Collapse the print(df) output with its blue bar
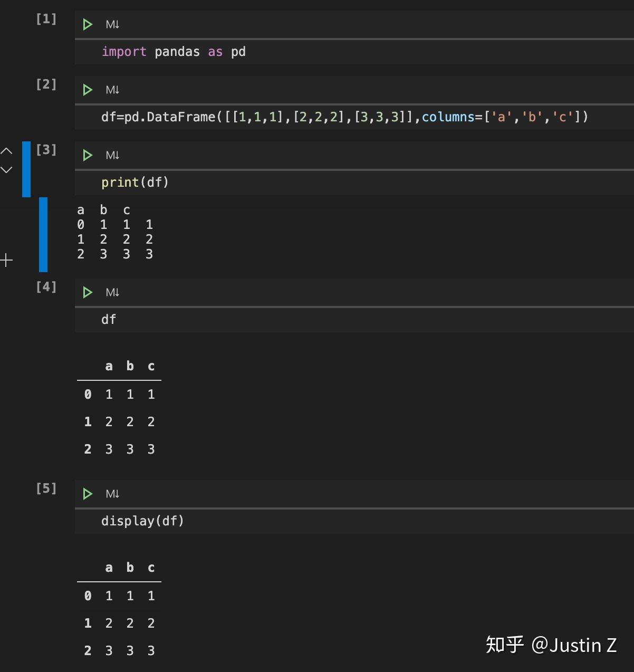The width and height of the screenshot is (634, 672). point(43,235)
